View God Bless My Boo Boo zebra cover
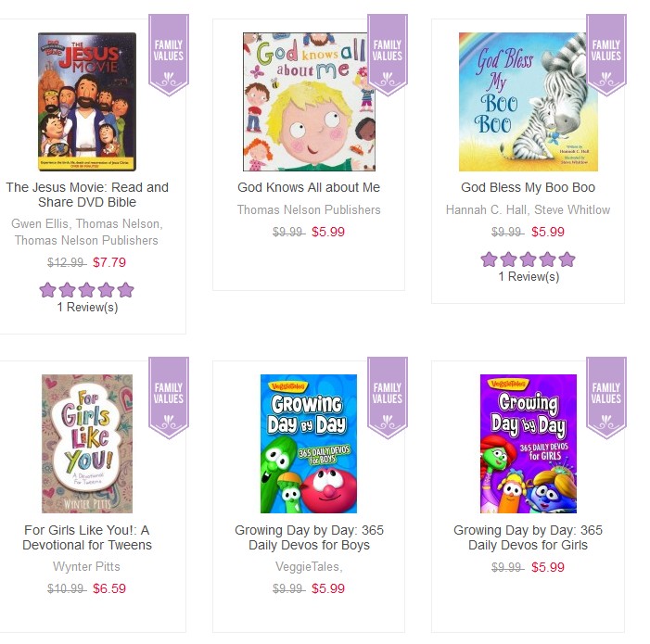Screen dimensions: 650x644 (529, 102)
